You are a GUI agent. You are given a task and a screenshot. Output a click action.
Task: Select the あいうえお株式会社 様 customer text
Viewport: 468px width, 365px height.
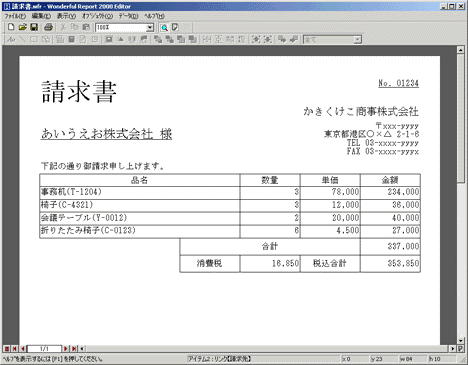(106, 134)
